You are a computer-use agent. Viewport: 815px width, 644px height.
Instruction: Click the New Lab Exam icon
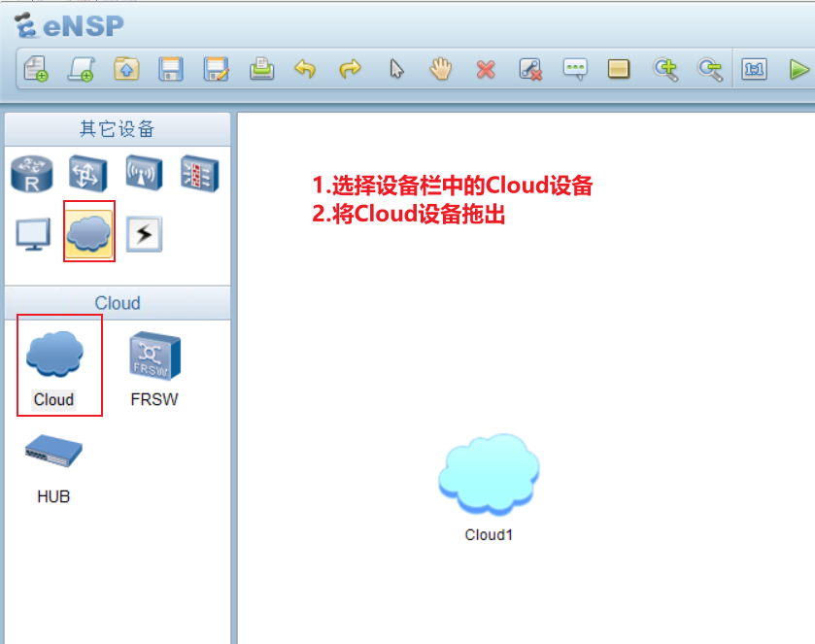(x=81, y=69)
